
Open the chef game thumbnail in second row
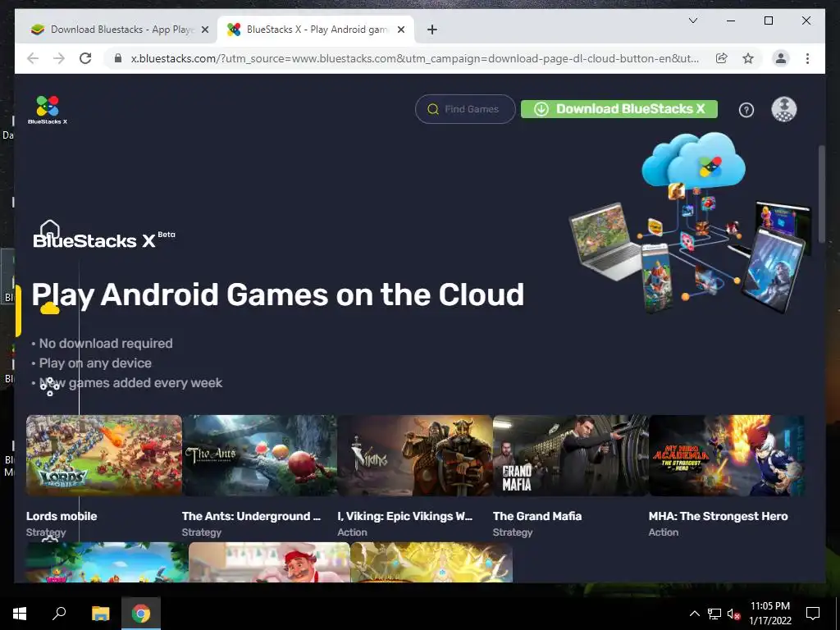(269, 563)
